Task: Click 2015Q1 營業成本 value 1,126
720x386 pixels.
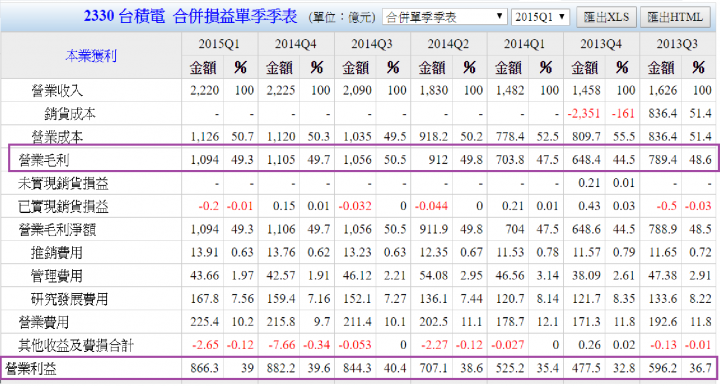Action: click(x=204, y=137)
